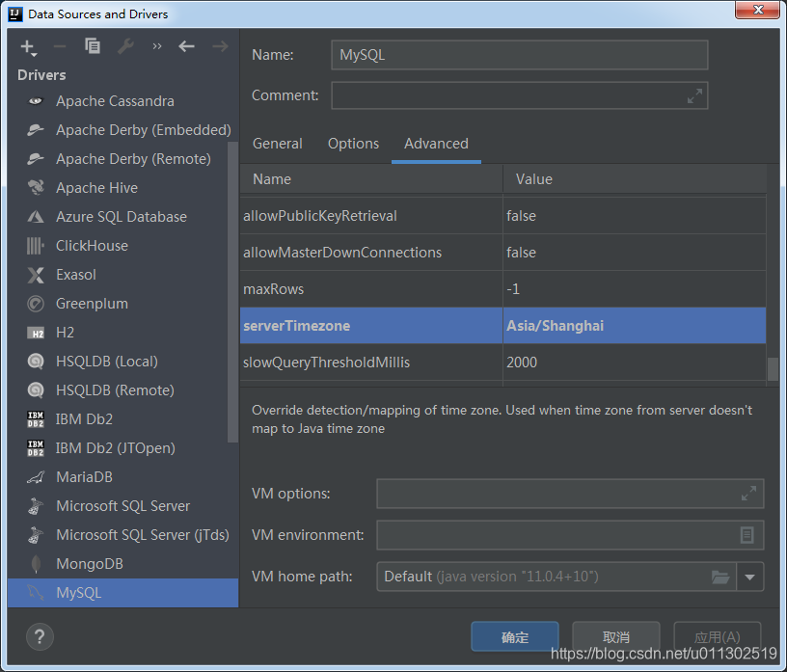
Task: Click the driver Name input field
Action: click(x=520, y=55)
